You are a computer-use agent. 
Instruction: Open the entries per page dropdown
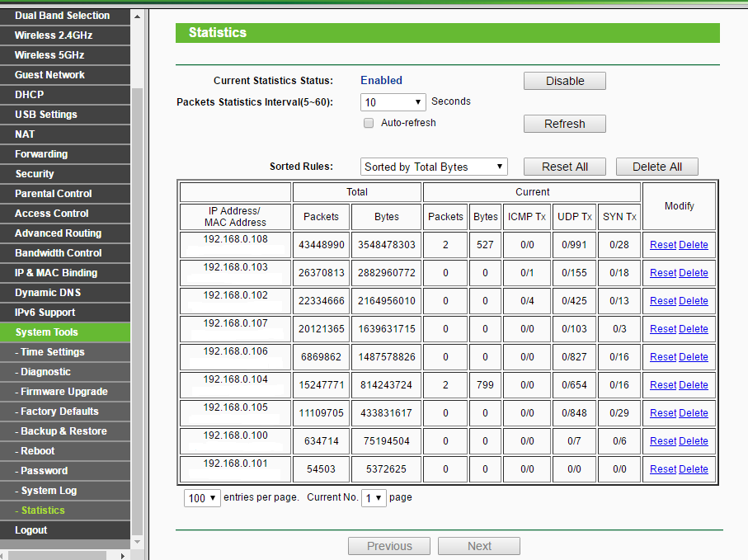pos(203,498)
